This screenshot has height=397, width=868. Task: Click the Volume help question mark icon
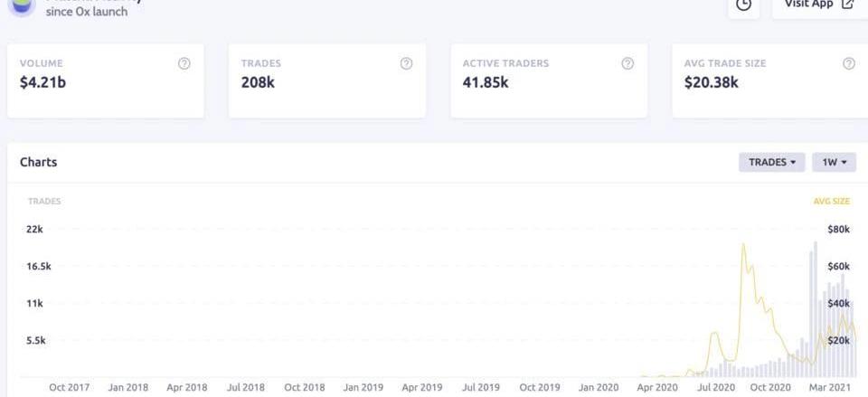(x=184, y=63)
